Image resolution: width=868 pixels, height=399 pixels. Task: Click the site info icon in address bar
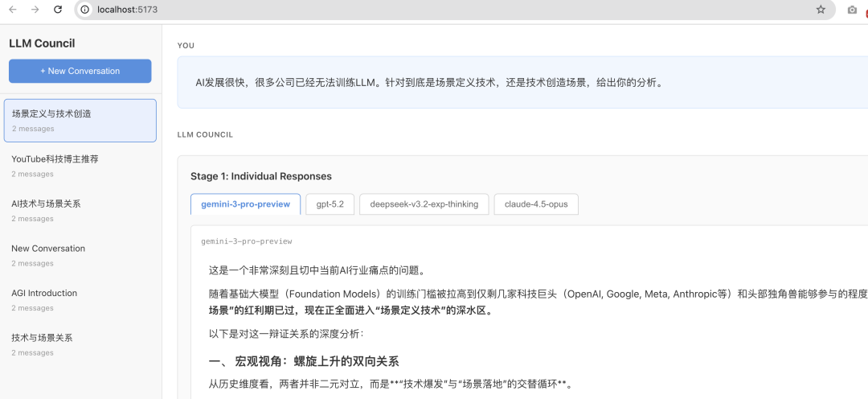click(84, 10)
